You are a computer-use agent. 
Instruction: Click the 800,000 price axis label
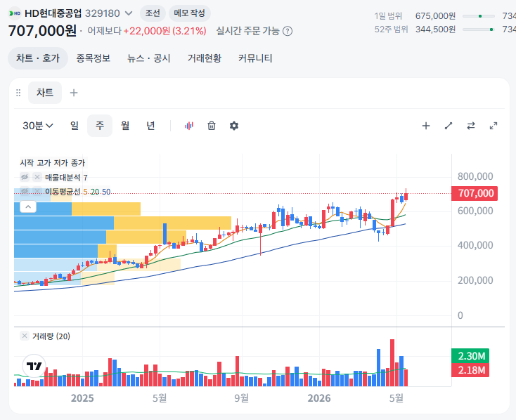475,176
